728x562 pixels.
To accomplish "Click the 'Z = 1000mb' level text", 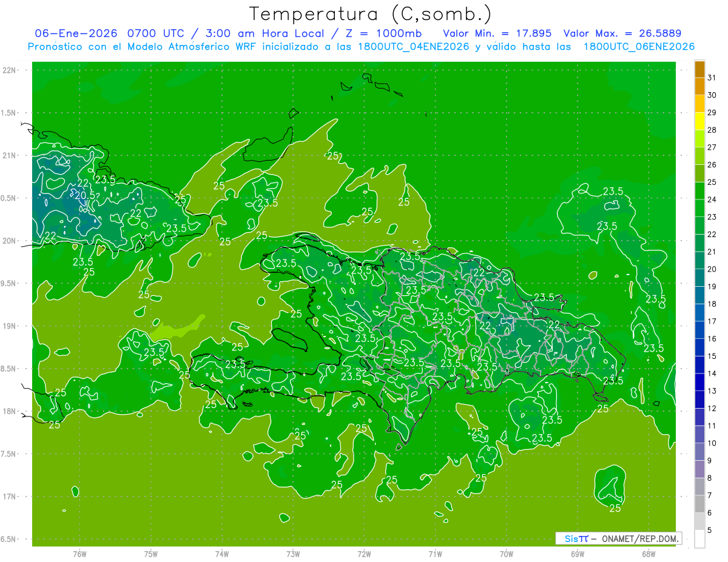I will [383, 33].
